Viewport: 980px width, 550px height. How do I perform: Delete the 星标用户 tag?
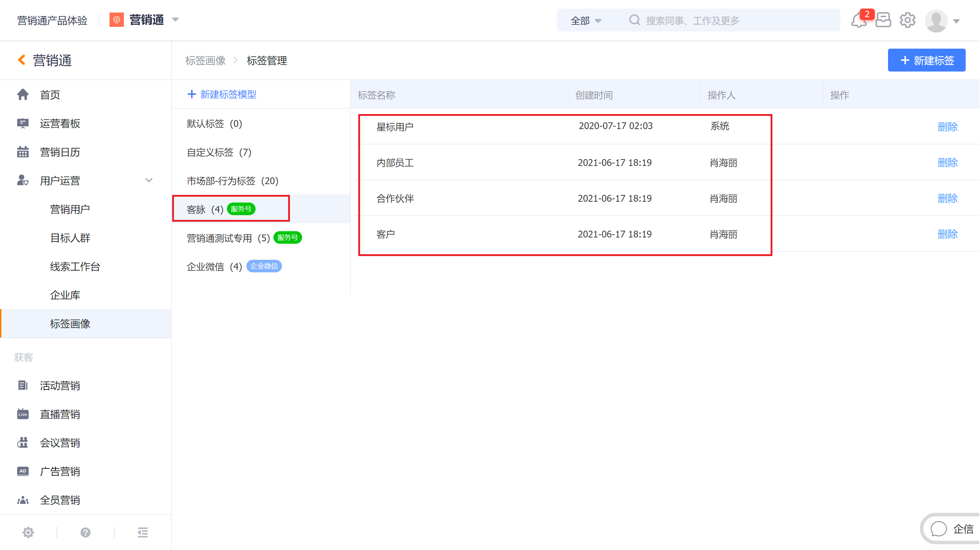coord(947,127)
